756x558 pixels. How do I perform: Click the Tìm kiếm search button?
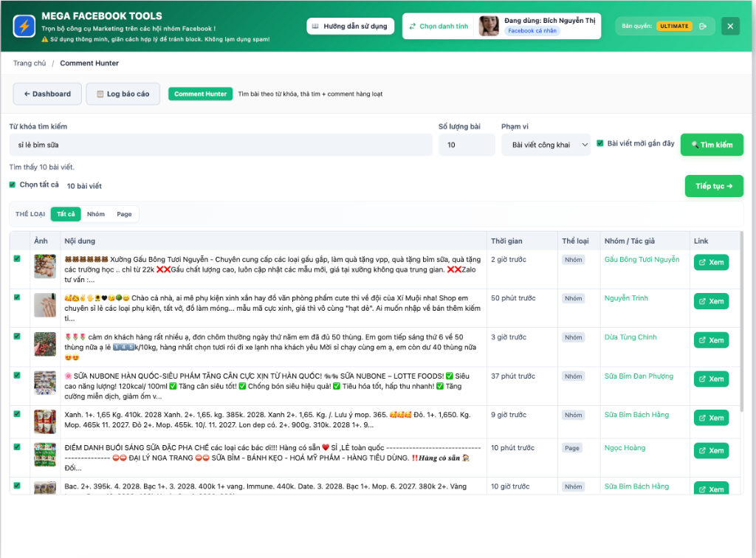click(x=712, y=145)
